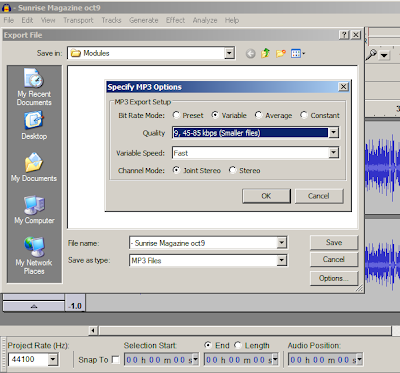The image size is (400, 373).
Task: Select Constant bit rate mode
Action: pyautogui.click(x=304, y=115)
